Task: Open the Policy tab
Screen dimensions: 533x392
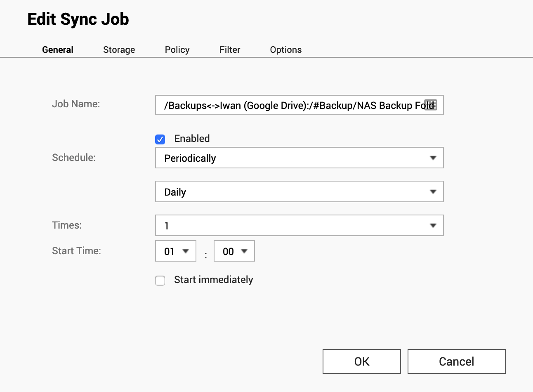Action: pyautogui.click(x=177, y=50)
